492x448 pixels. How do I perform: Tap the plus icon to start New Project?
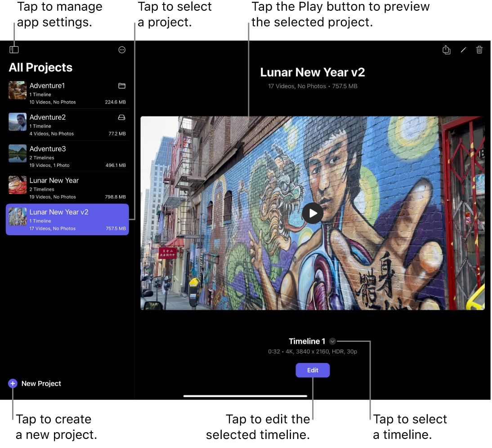(13, 383)
